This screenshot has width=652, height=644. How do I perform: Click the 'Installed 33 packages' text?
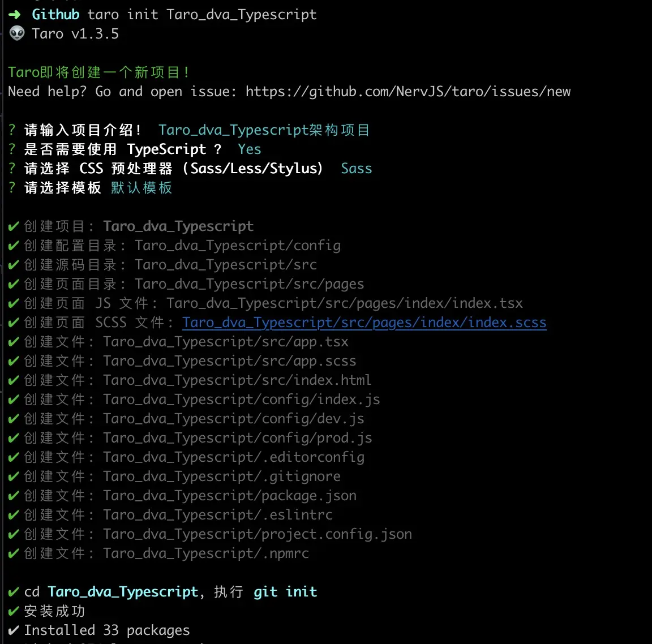(x=107, y=630)
